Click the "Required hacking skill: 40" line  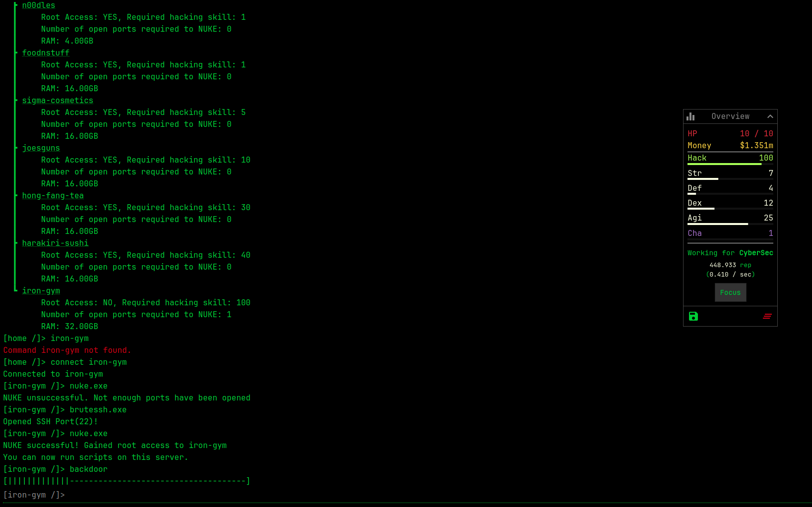click(146, 255)
